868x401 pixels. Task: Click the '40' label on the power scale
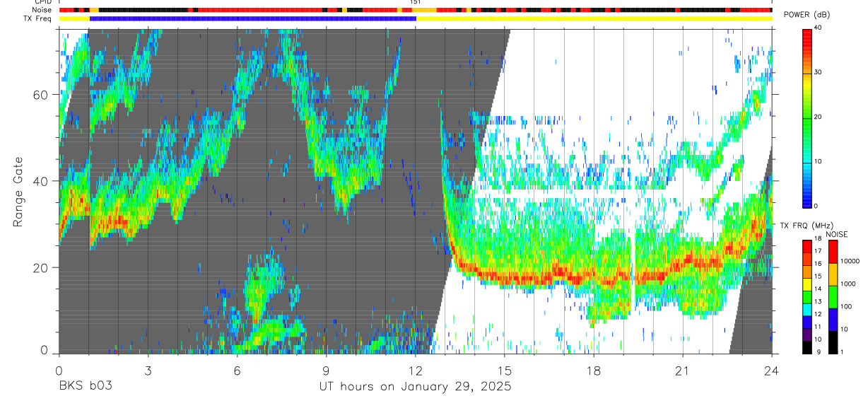tap(818, 28)
